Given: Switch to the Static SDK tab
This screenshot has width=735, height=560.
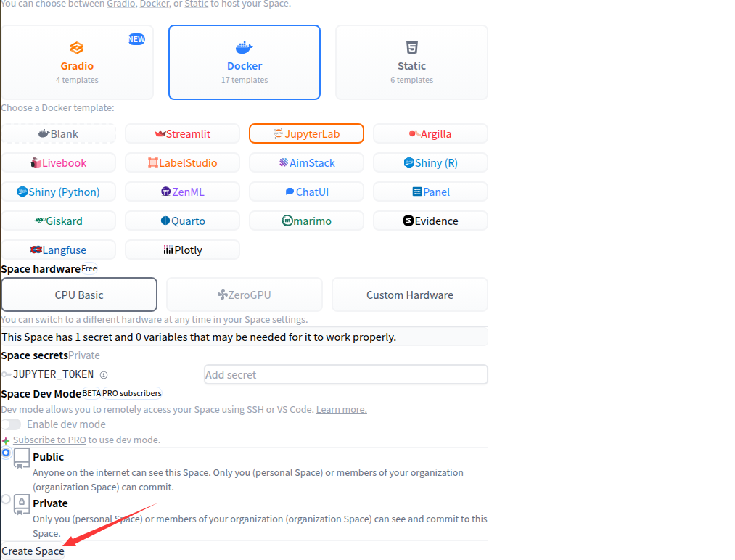Looking at the screenshot, I should click(x=411, y=62).
